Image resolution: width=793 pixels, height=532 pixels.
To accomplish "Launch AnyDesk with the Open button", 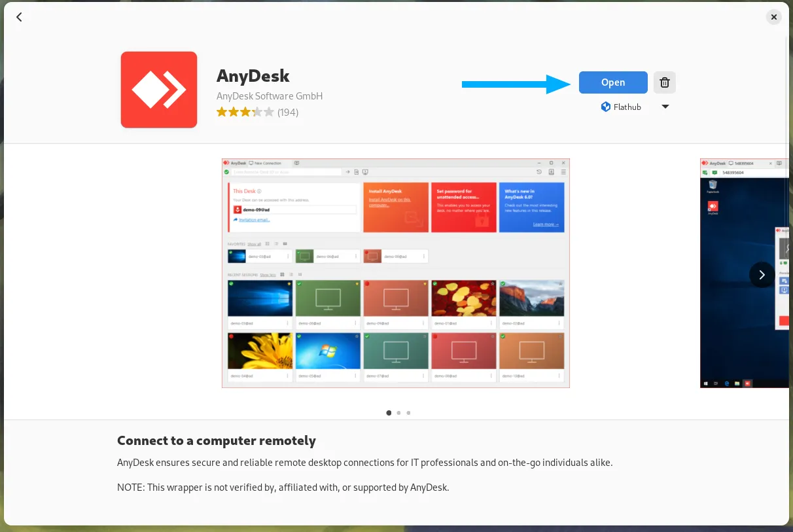I will pyautogui.click(x=613, y=82).
